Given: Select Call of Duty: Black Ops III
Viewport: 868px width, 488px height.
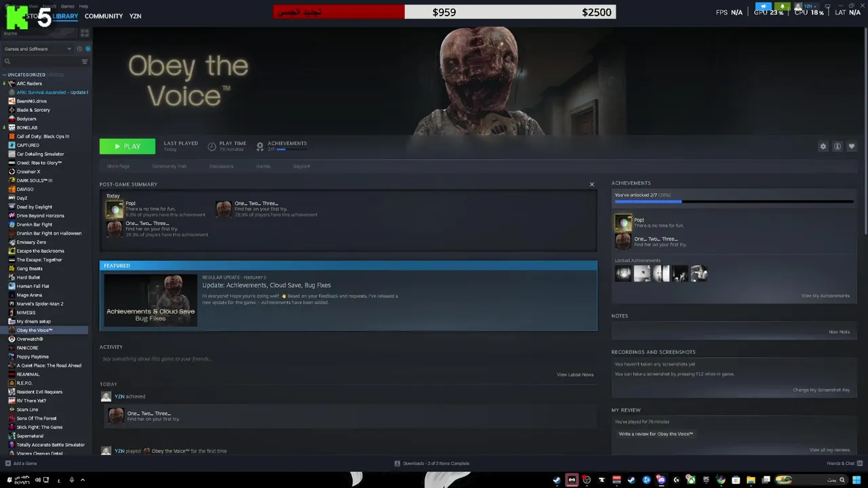Looking at the screenshot, I should pos(43,136).
